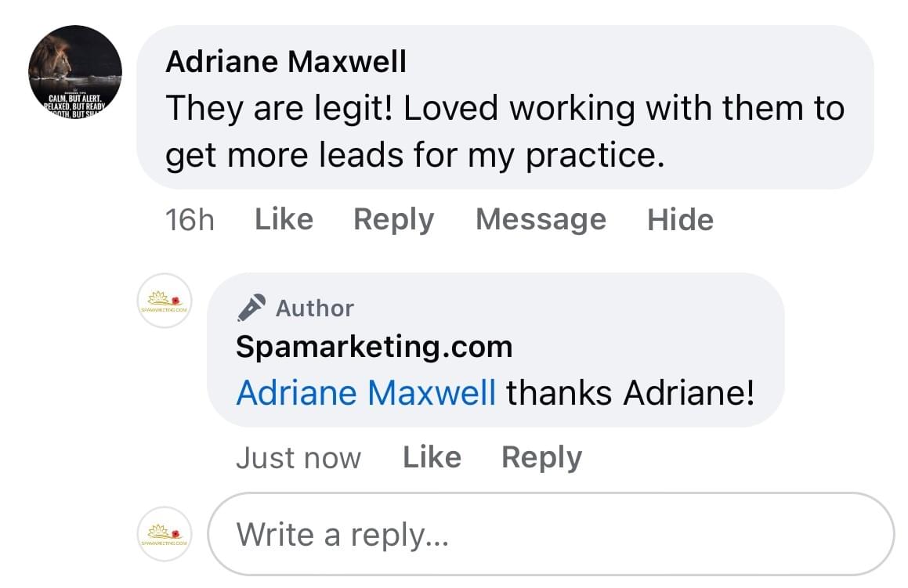Click the Spamarketing.com avatar beside the author reply
This screenshot has height=588, width=908.
165,301
